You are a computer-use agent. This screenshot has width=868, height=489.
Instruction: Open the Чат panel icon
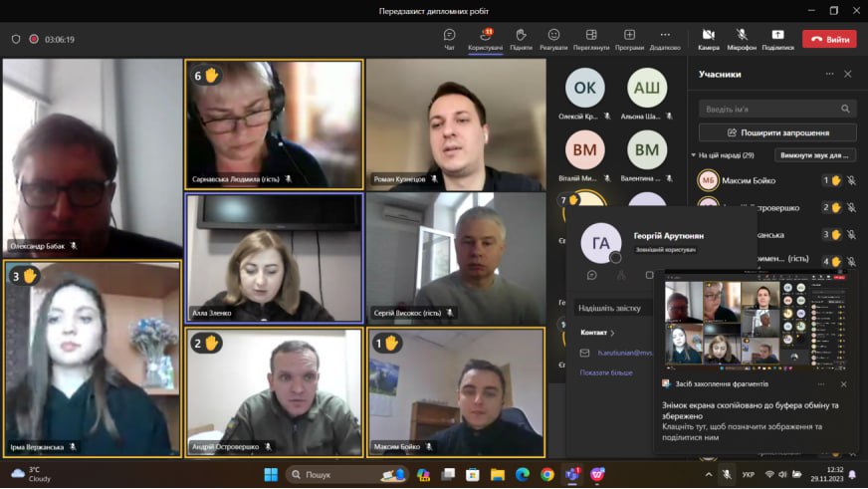point(449,36)
